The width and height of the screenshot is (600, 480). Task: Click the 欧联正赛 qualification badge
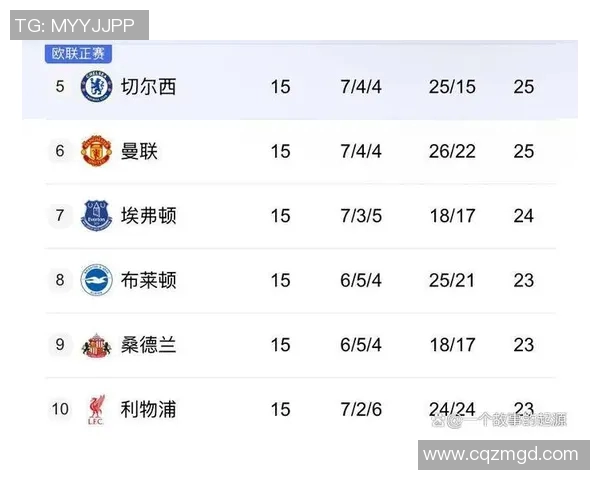click(78, 54)
